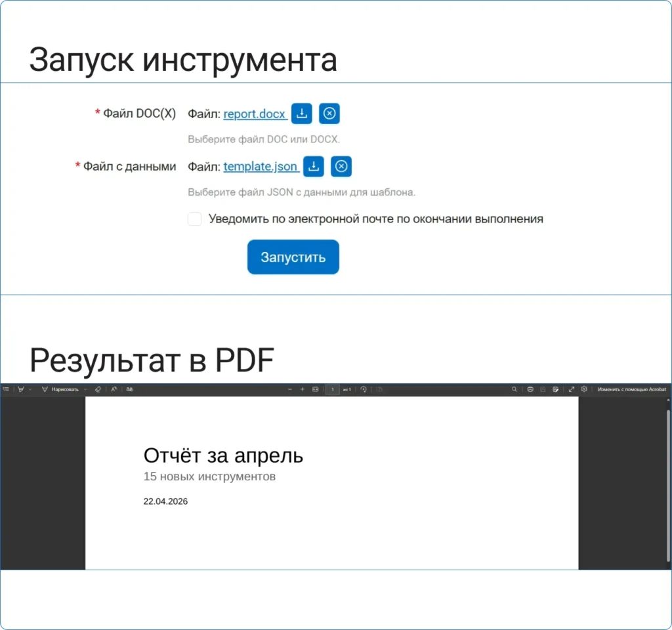Open PDF viewer settings gear
The width and height of the screenshot is (672, 630).
(x=583, y=390)
